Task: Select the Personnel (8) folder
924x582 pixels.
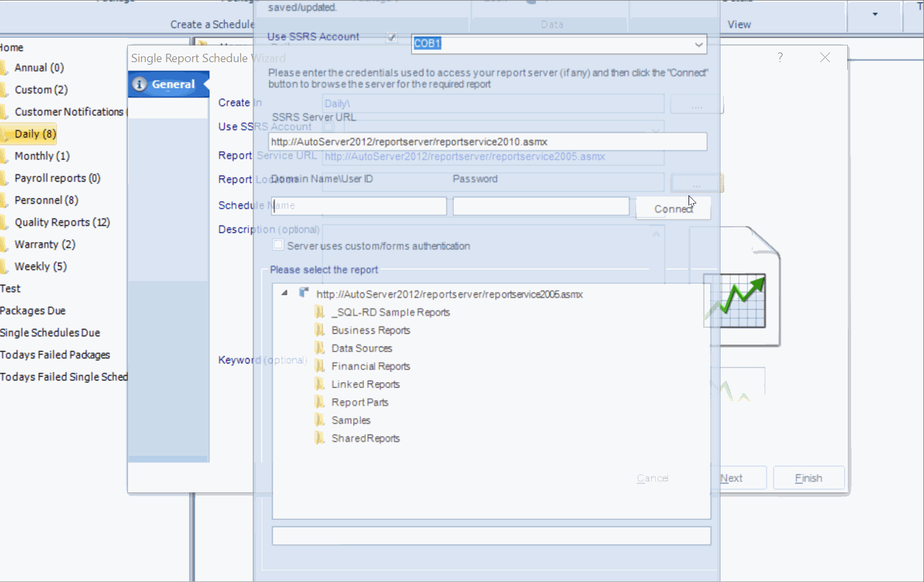Action: pyautogui.click(x=46, y=200)
